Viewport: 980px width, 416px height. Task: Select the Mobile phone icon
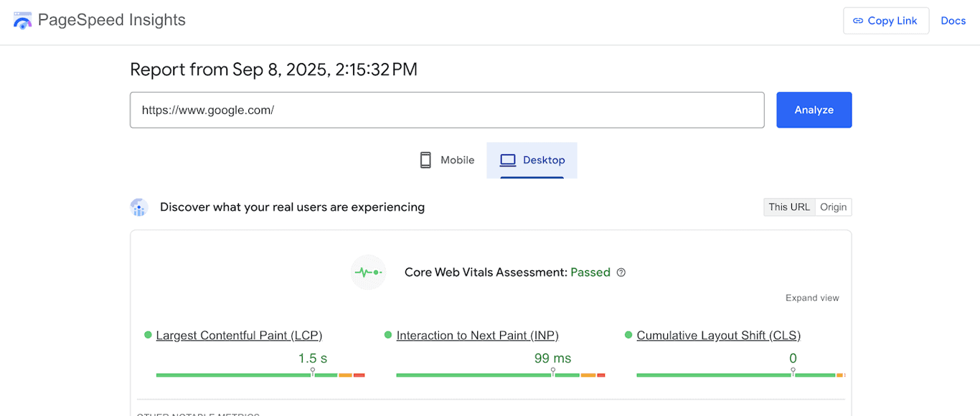coord(426,159)
